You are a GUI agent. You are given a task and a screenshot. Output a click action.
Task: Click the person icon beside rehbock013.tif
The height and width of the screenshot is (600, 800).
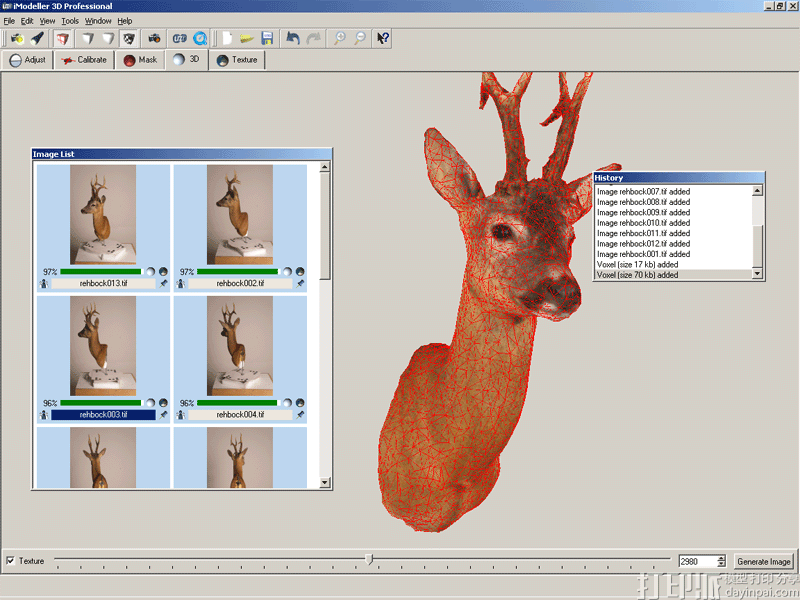tap(44, 284)
